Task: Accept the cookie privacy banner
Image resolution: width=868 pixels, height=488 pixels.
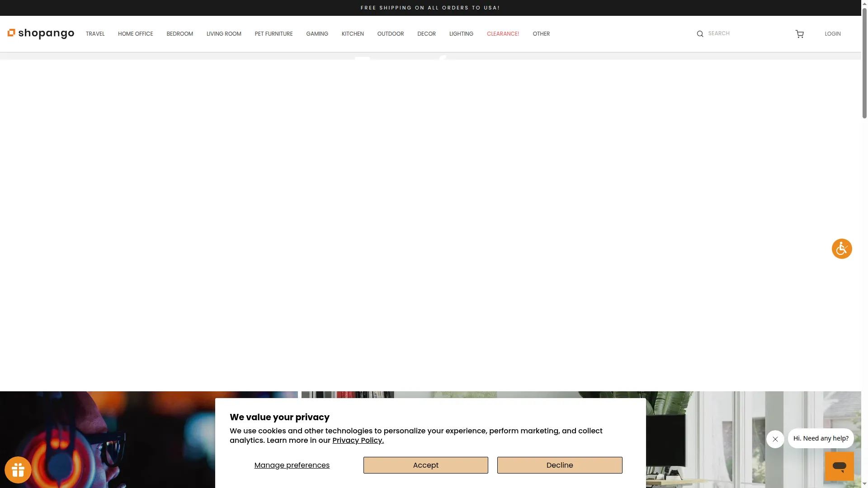Action: [425, 465]
